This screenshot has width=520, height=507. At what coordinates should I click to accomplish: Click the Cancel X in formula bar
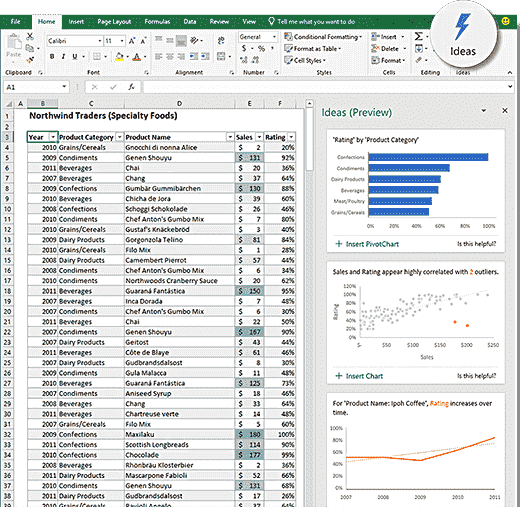click(x=95, y=87)
